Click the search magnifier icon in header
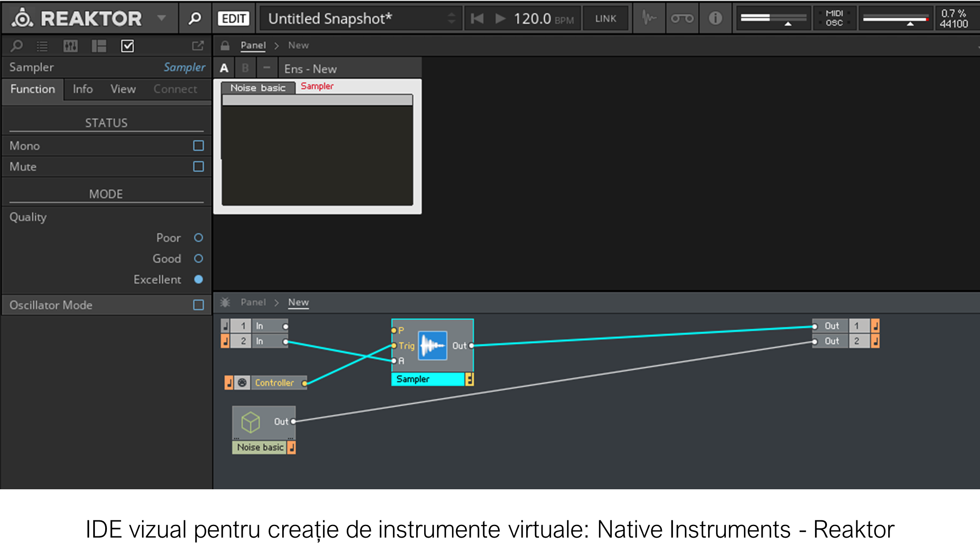The width and height of the screenshot is (980, 555). point(194,18)
